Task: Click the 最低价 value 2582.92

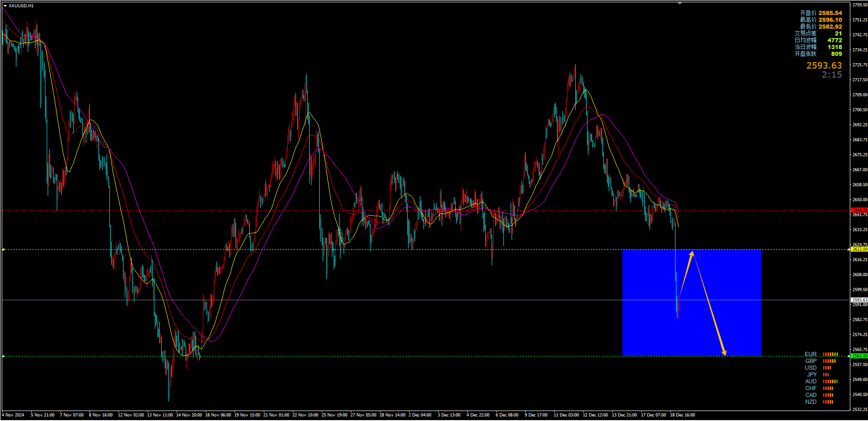Action: (x=830, y=27)
